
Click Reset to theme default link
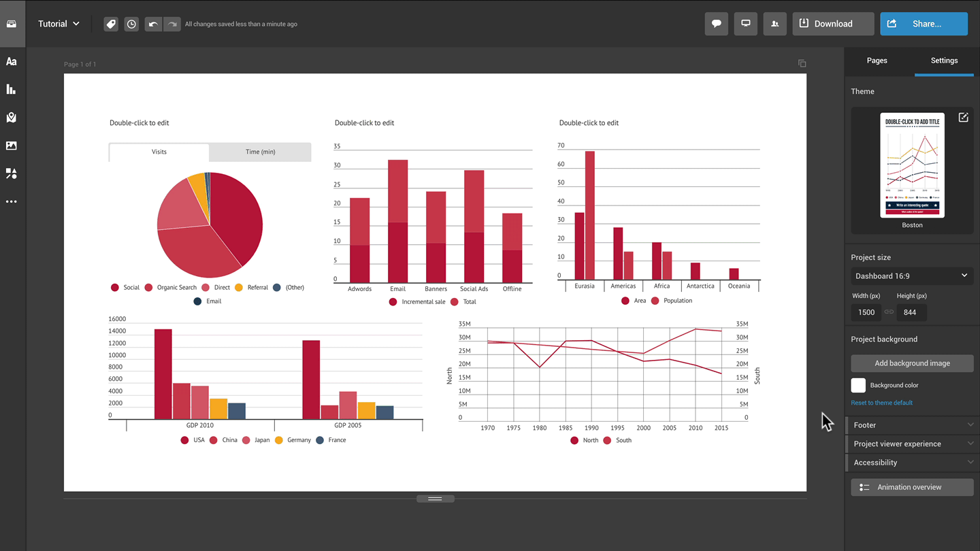(x=881, y=403)
